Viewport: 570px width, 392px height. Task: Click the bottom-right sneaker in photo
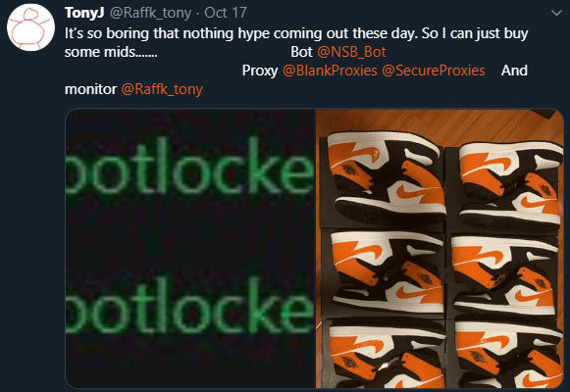[x=509, y=355]
